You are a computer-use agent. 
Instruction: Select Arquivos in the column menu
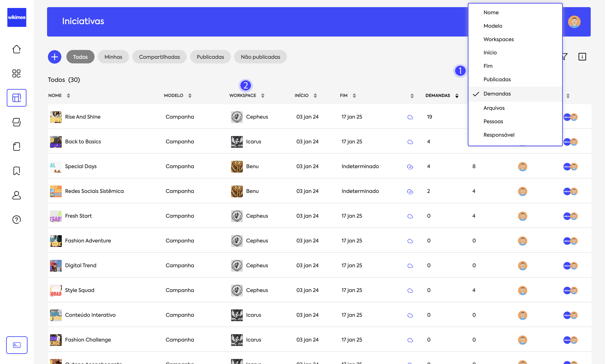pos(494,108)
